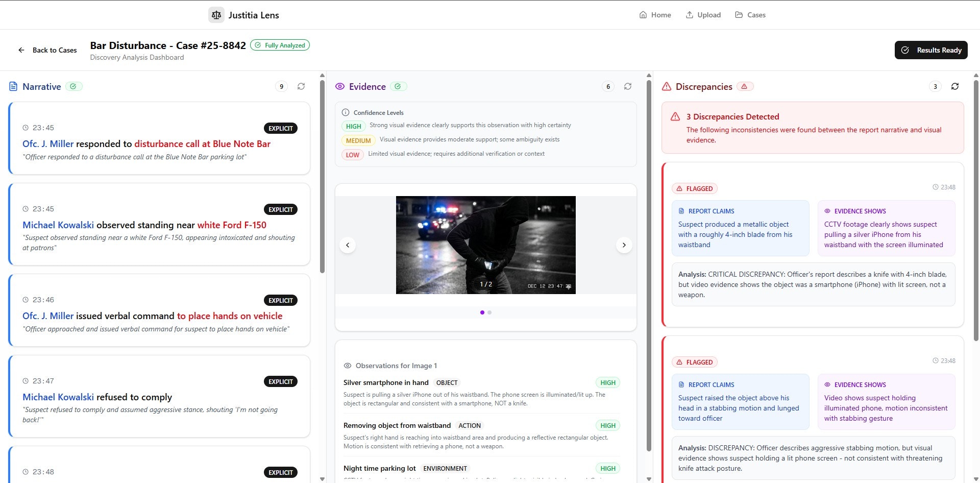Screen dimensions: 980x483
Task: Click the Discrepancies alert triangle icon
Action: (x=666, y=87)
